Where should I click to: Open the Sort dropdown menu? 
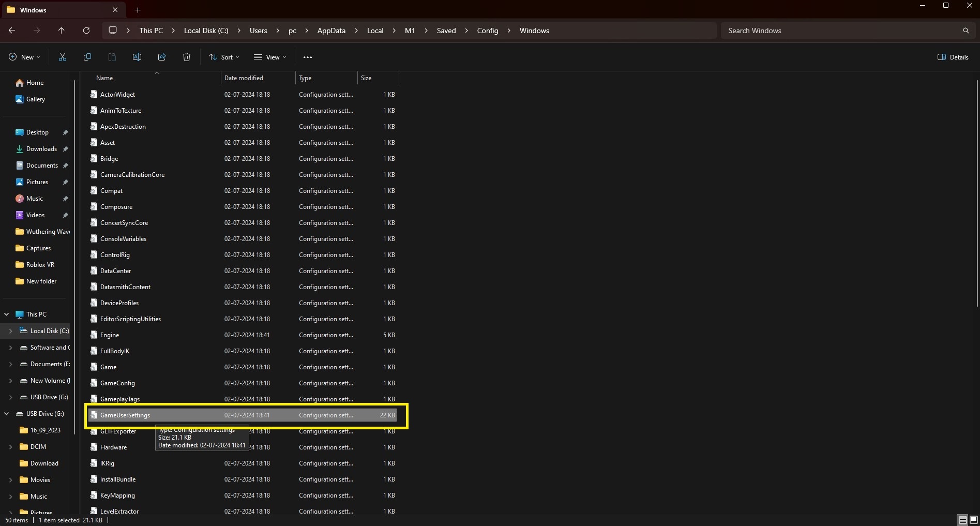point(224,57)
